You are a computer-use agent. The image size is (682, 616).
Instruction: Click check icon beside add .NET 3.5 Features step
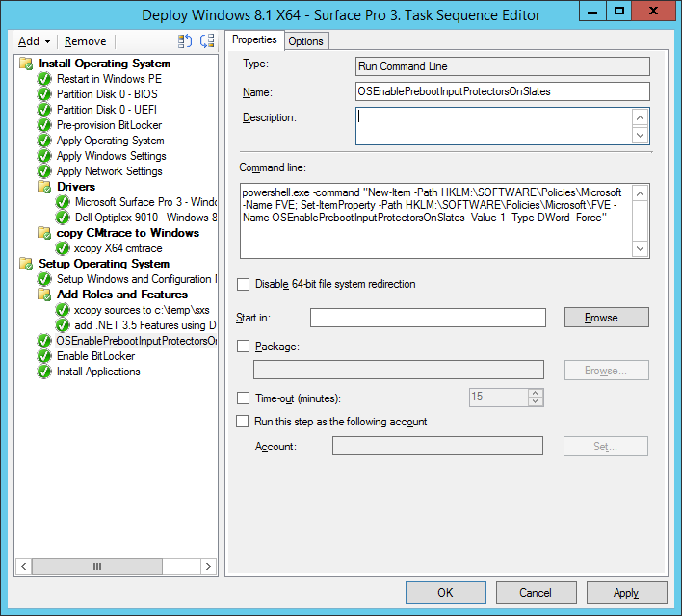click(x=63, y=325)
